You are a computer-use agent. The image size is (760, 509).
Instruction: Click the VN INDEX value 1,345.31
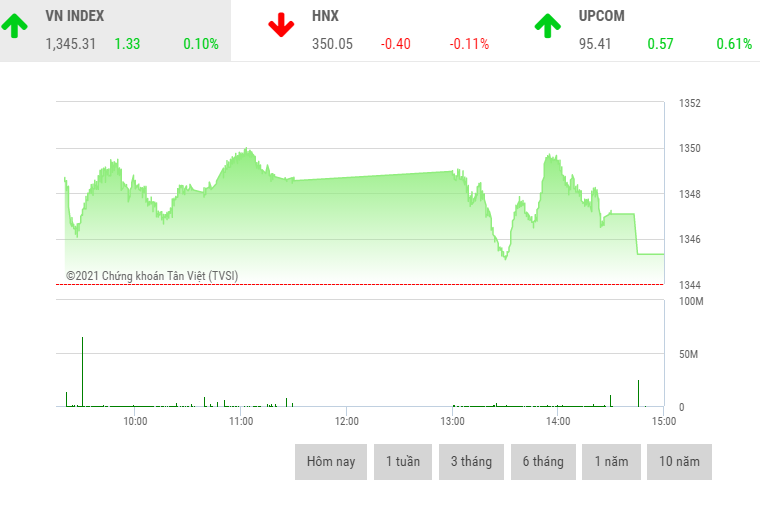(x=71, y=44)
